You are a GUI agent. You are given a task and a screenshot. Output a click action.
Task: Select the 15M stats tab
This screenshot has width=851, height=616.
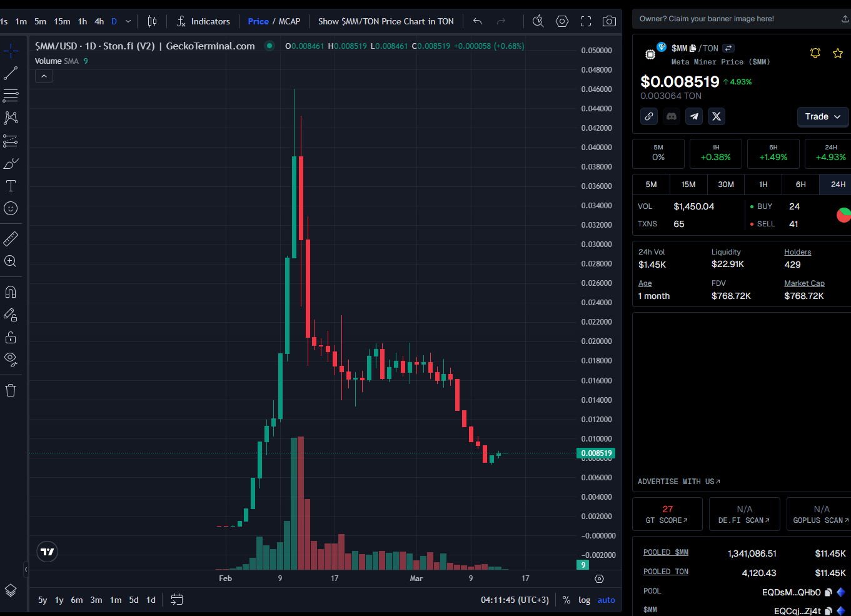[x=688, y=184]
